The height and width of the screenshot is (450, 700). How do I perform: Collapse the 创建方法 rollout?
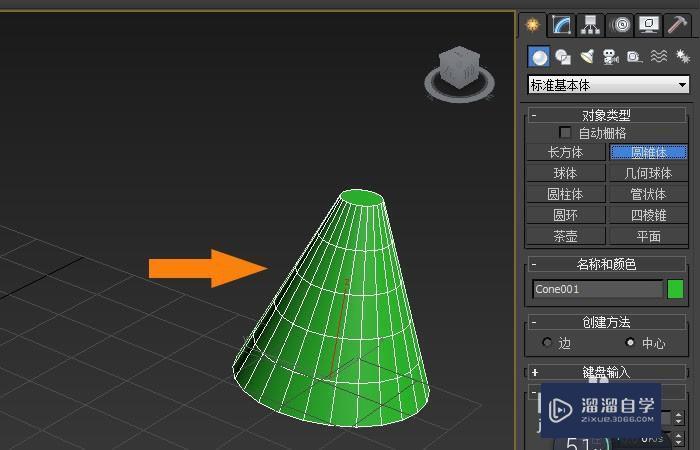click(x=607, y=322)
